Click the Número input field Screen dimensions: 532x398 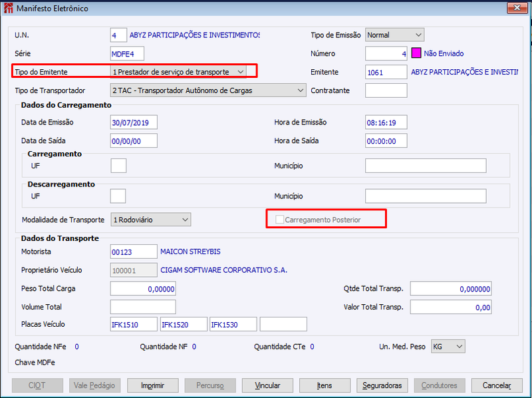[386, 53]
